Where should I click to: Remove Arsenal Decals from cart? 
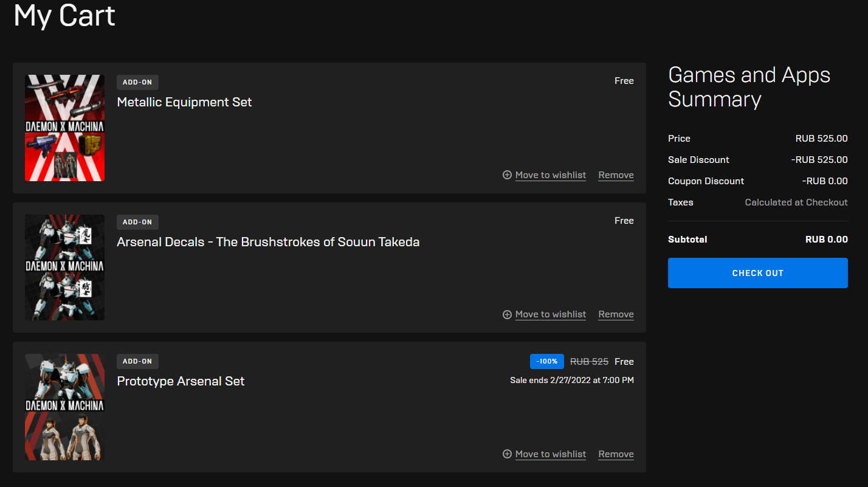pyautogui.click(x=616, y=314)
